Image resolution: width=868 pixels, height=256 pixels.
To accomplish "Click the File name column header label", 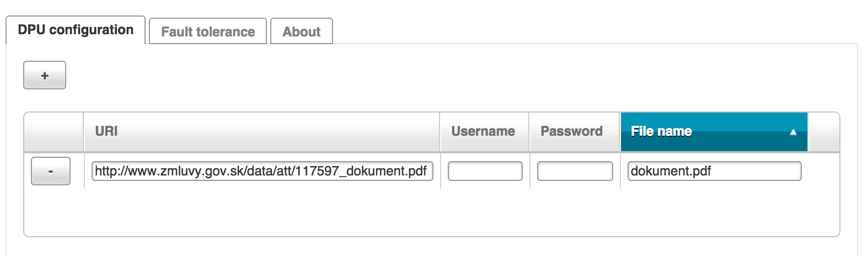I will 661,131.
